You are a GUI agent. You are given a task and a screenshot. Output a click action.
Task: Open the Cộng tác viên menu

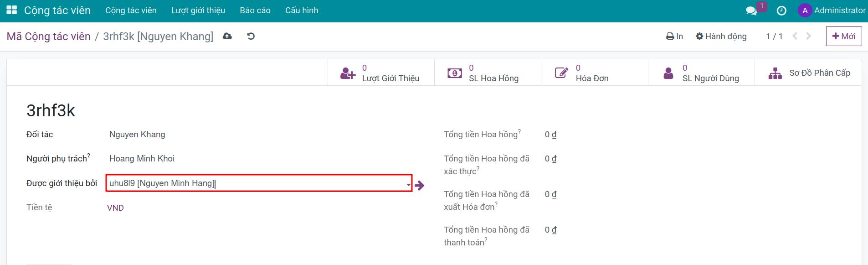pos(131,10)
